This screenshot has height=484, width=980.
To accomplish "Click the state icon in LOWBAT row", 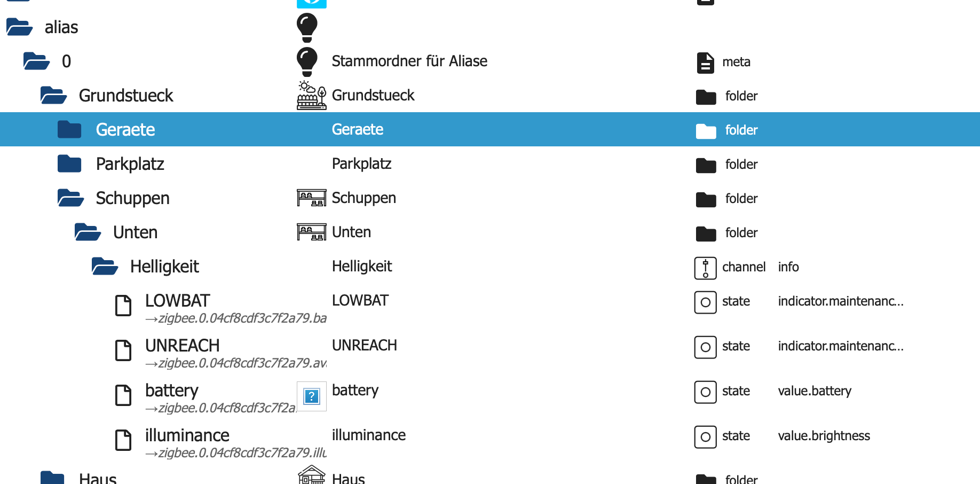I will (x=705, y=302).
